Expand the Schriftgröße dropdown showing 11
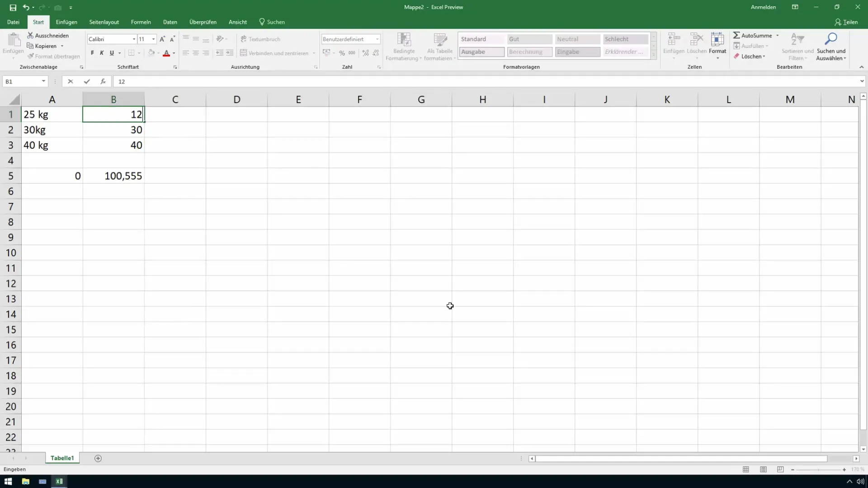The width and height of the screenshot is (868, 488). (153, 39)
